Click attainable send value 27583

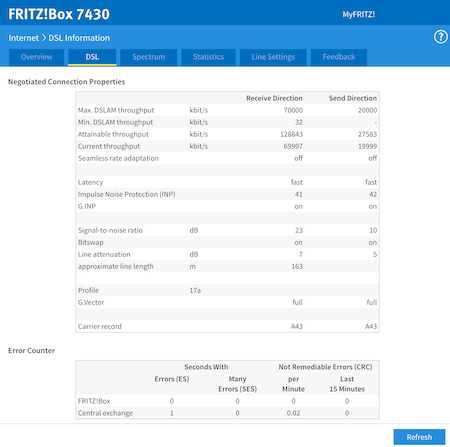[x=367, y=134]
